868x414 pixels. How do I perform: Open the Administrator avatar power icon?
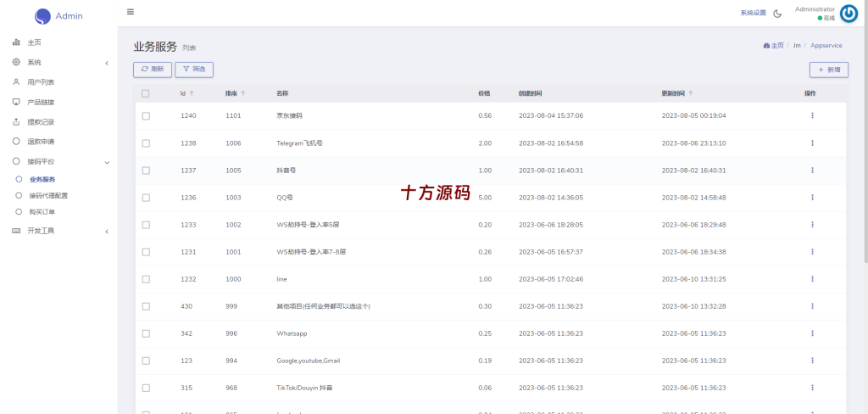click(849, 14)
